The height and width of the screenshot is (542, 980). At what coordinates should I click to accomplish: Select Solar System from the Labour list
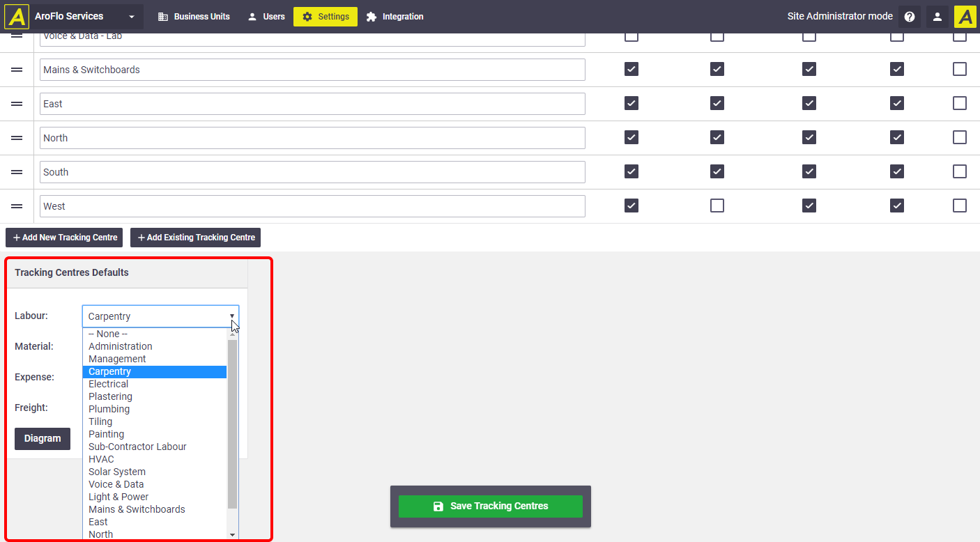[x=155, y=472]
